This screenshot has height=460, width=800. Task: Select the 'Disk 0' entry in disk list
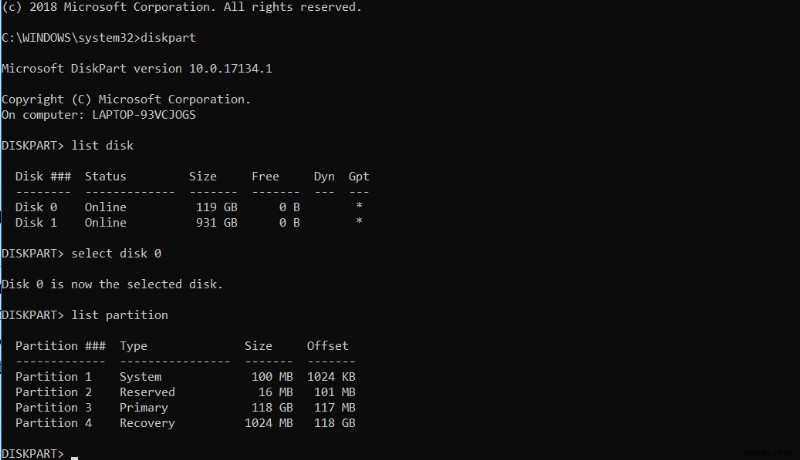[36, 207]
